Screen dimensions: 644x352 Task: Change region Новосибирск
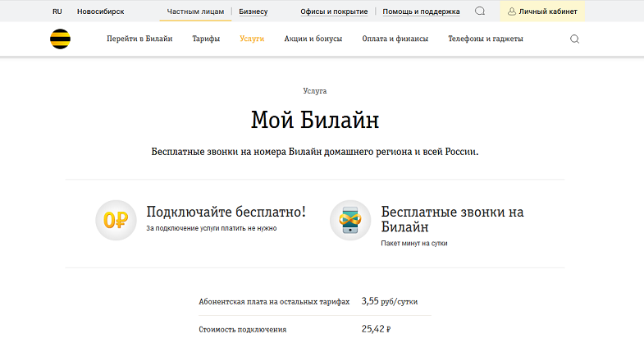coord(101,11)
